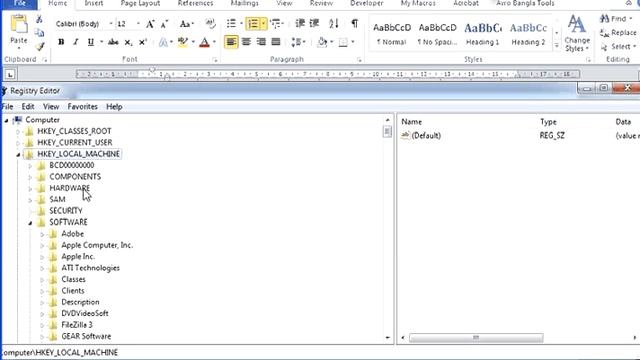Select the FileZilla 3 key
This screenshot has width=640, height=360.
pos(77,325)
